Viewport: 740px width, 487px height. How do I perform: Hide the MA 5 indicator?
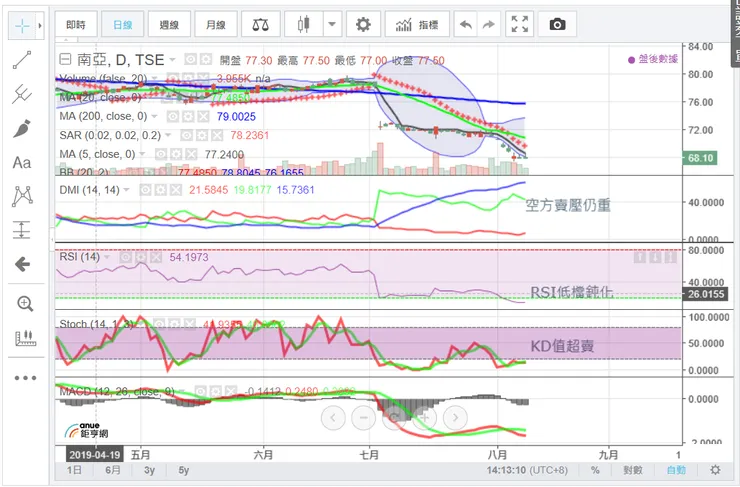pos(161,154)
